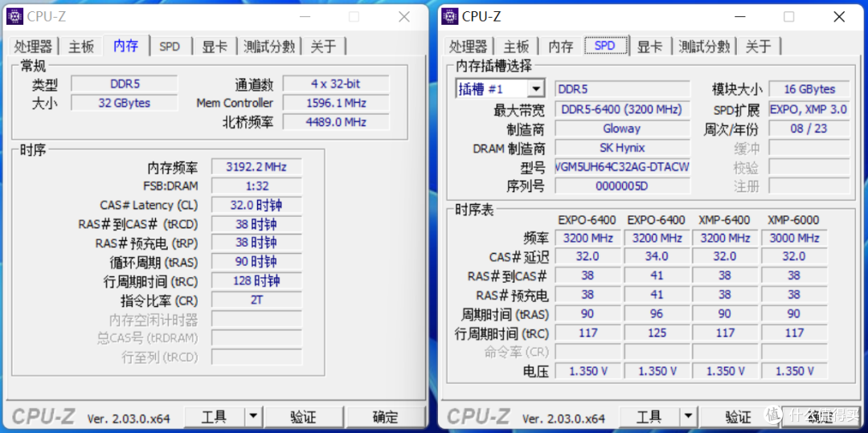This screenshot has height=433, width=868.
Task: Click 08 / 23 周次/年份 field
Action: point(809,129)
